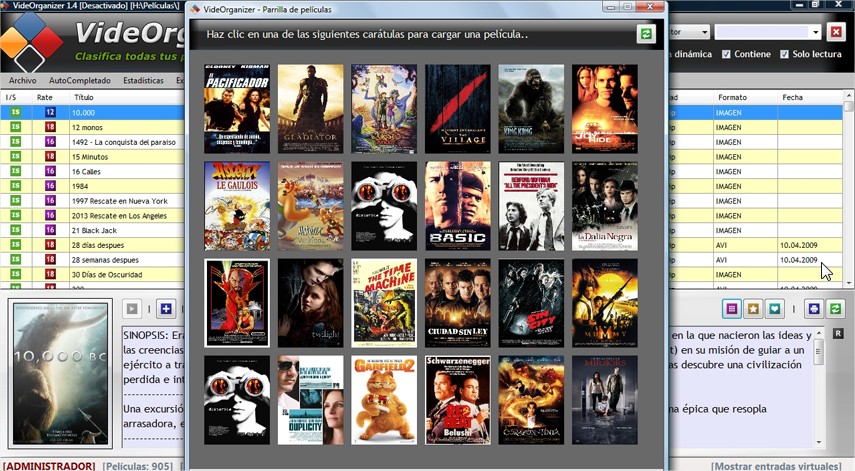Click the VideOrganizer colored squares logo
The width and height of the screenshot is (855, 471).
pyautogui.click(x=31, y=43)
